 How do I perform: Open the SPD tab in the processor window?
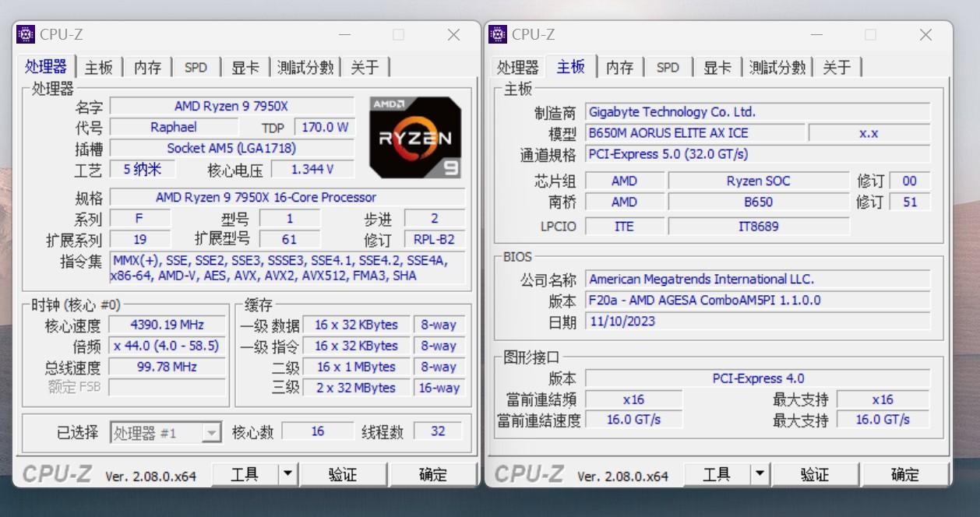[x=196, y=68]
